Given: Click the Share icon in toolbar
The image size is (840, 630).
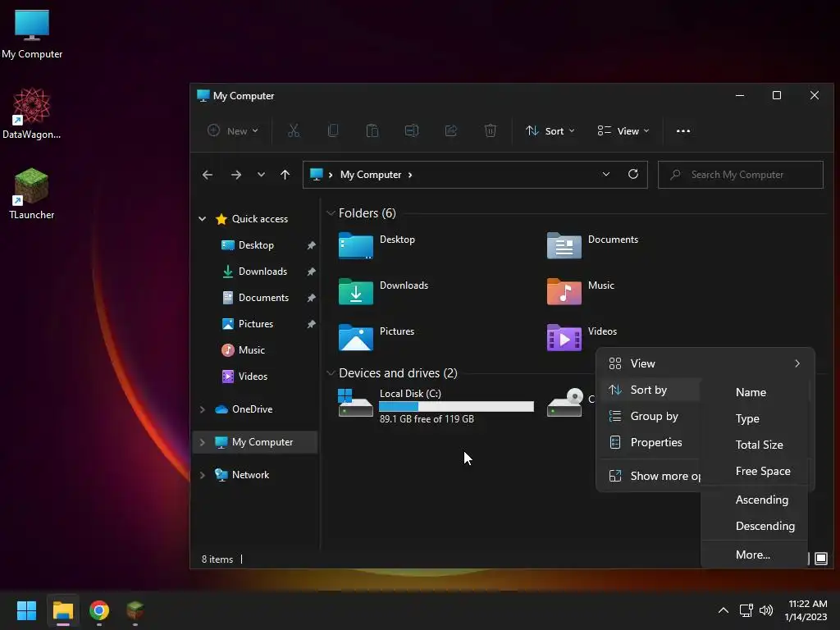Looking at the screenshot, I should [451, 130].
